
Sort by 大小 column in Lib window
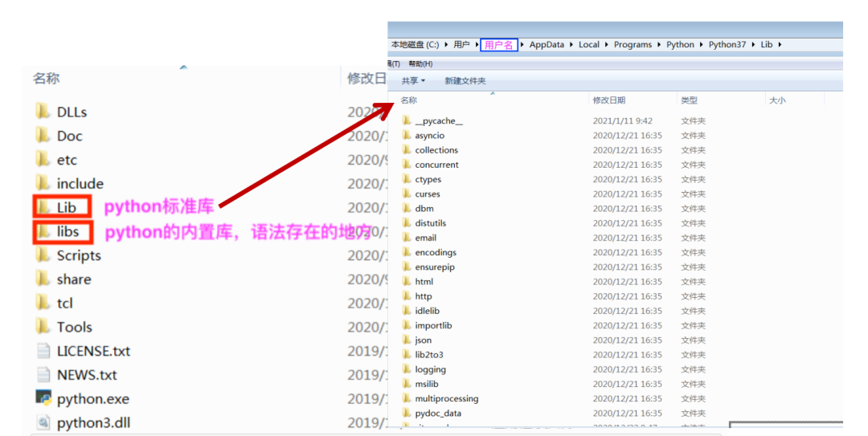(x=777, y=100)
